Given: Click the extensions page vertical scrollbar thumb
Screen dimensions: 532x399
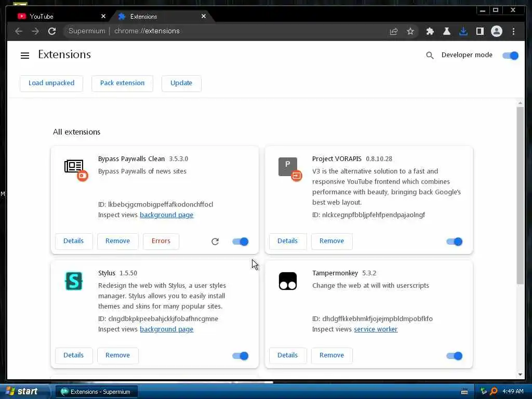Looking at the screenshot, I should (520, 195).
